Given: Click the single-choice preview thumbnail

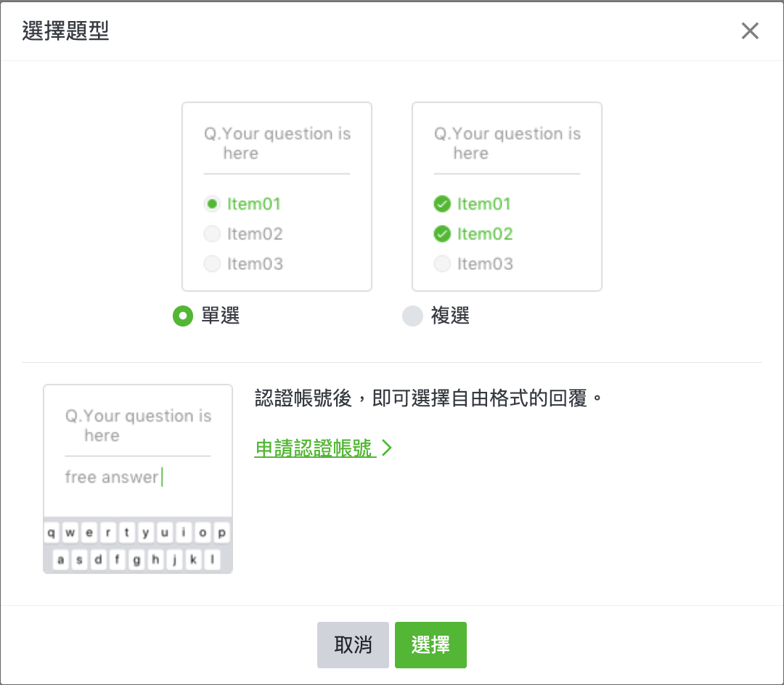Looking at the screenshot, I should [x=277, y=196].
